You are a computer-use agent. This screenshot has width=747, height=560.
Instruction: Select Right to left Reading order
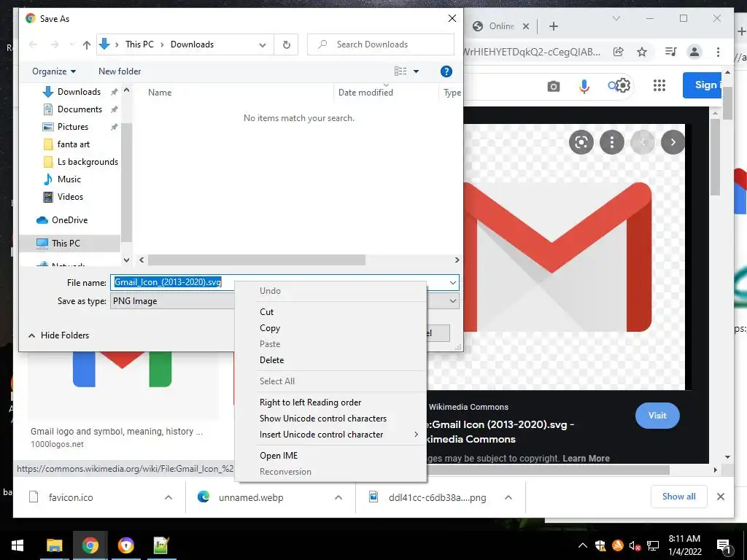coord(310,402)
